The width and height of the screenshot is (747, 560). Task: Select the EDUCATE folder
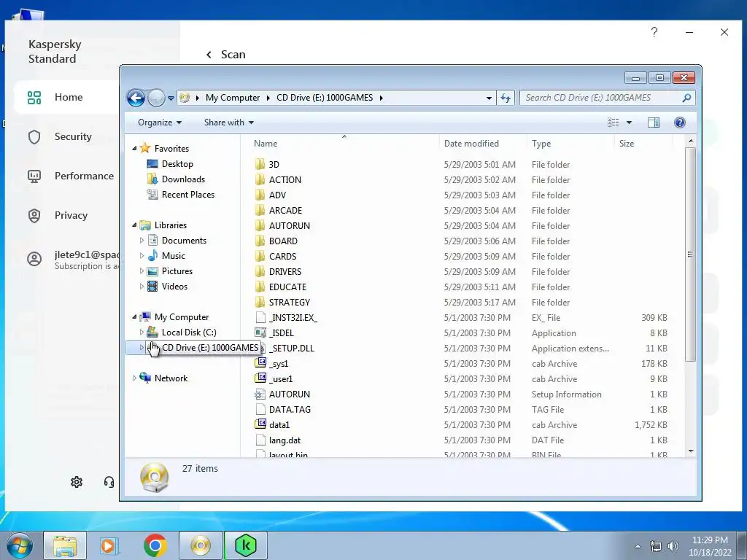[287, 287]
